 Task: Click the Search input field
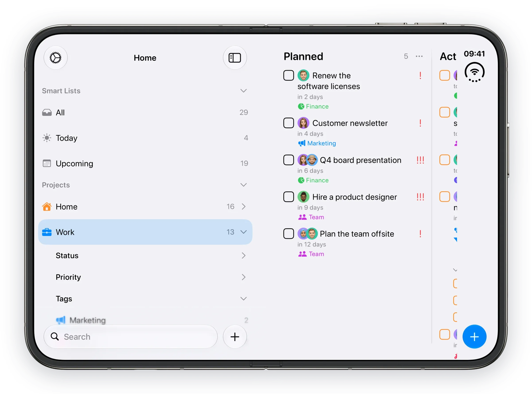130,336
